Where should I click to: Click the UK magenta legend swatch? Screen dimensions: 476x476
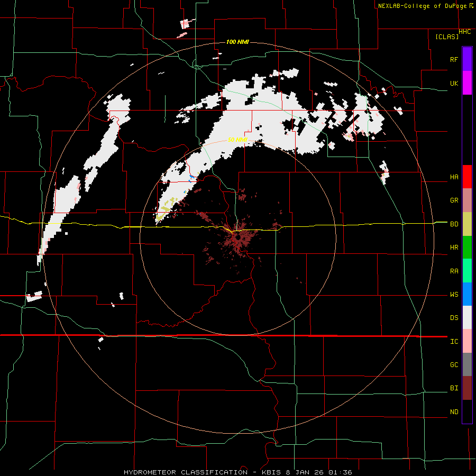(467, 83)
